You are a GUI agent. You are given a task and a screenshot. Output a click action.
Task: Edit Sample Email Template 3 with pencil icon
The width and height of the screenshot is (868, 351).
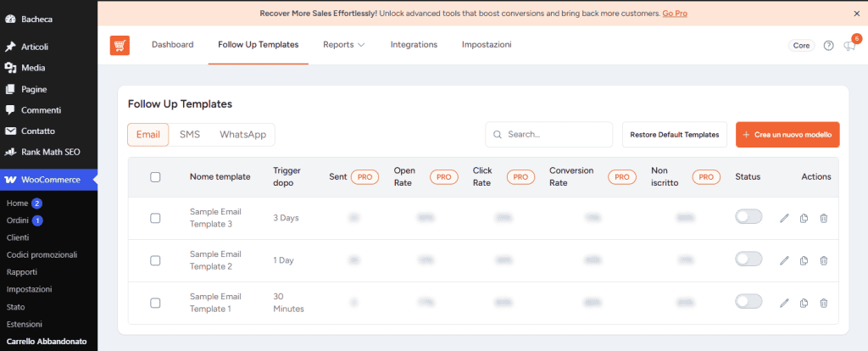pyautogui.click(x=784, y=218)
